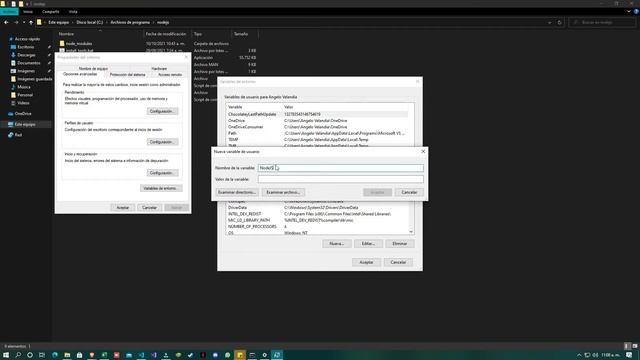Click the volume icon in system tray

click(596, 355)
